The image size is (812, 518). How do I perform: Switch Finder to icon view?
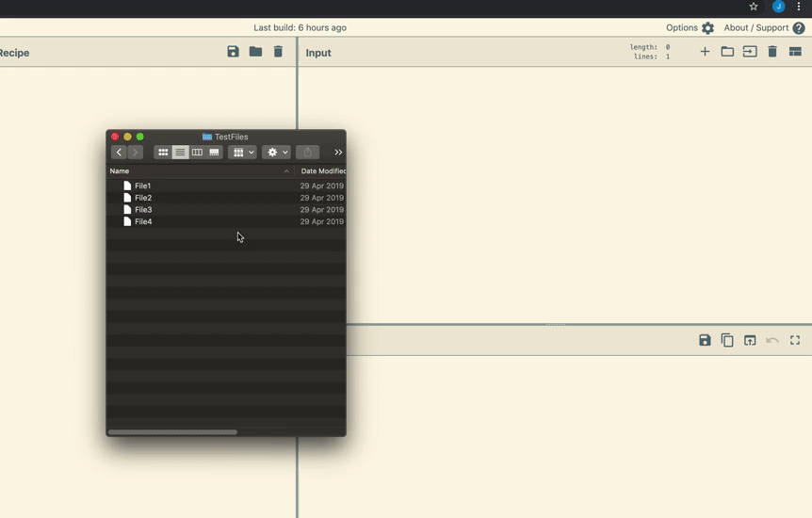[163, 153]
